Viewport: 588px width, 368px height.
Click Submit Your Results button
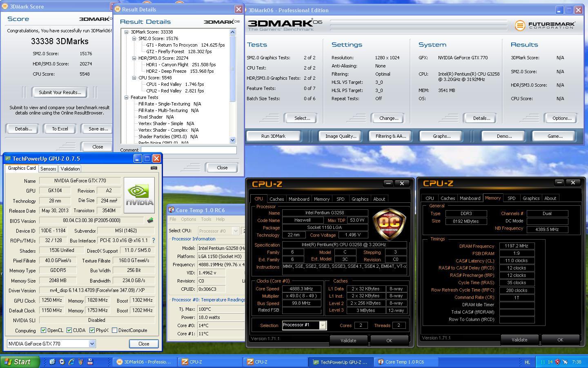pyautogui.click(x=60, y=92)
